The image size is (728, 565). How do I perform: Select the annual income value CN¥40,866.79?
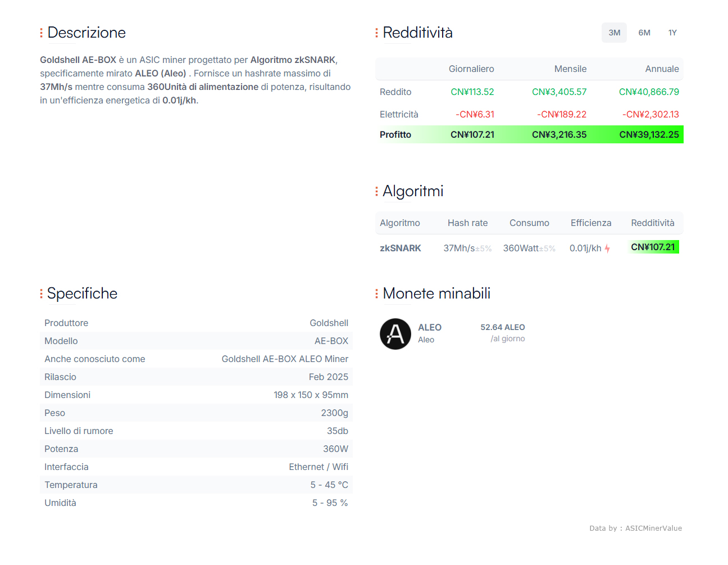(x=649, y=92)
